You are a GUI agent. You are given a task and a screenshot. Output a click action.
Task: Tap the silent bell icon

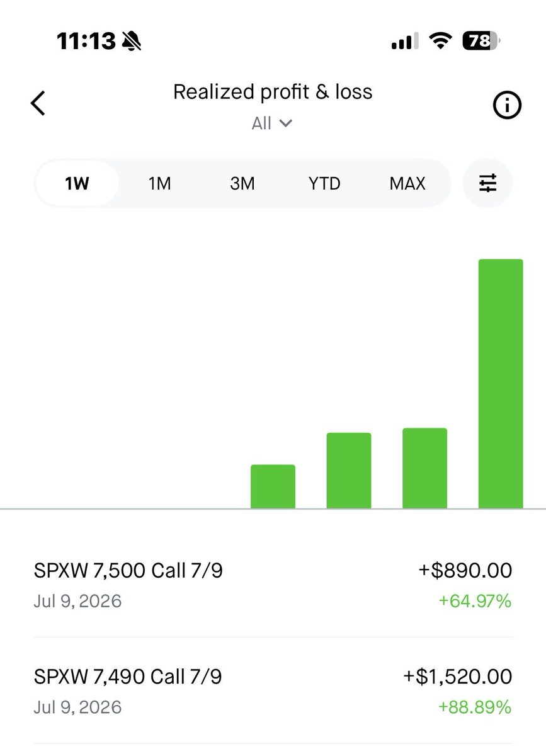tap(132, 42)
